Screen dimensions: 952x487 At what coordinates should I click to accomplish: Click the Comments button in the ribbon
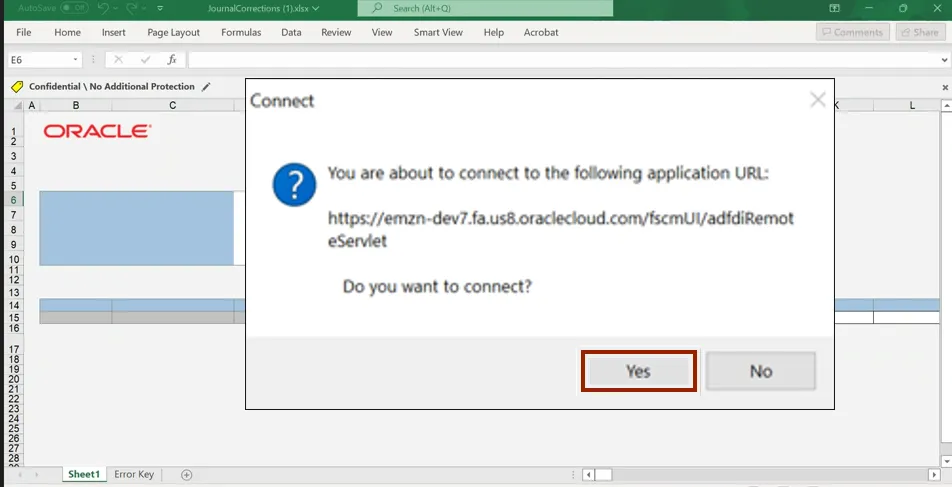tap(852, 32)
